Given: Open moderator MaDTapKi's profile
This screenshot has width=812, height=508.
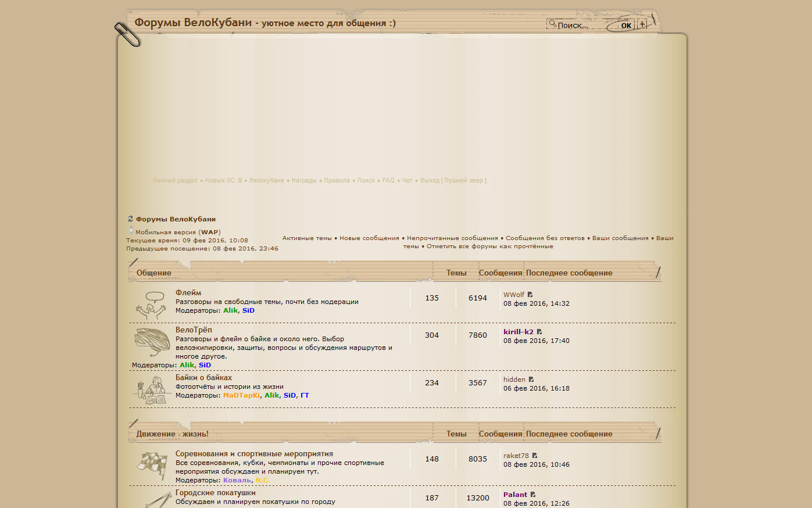Looking at the screenshot, I should [x=241, y=395].
